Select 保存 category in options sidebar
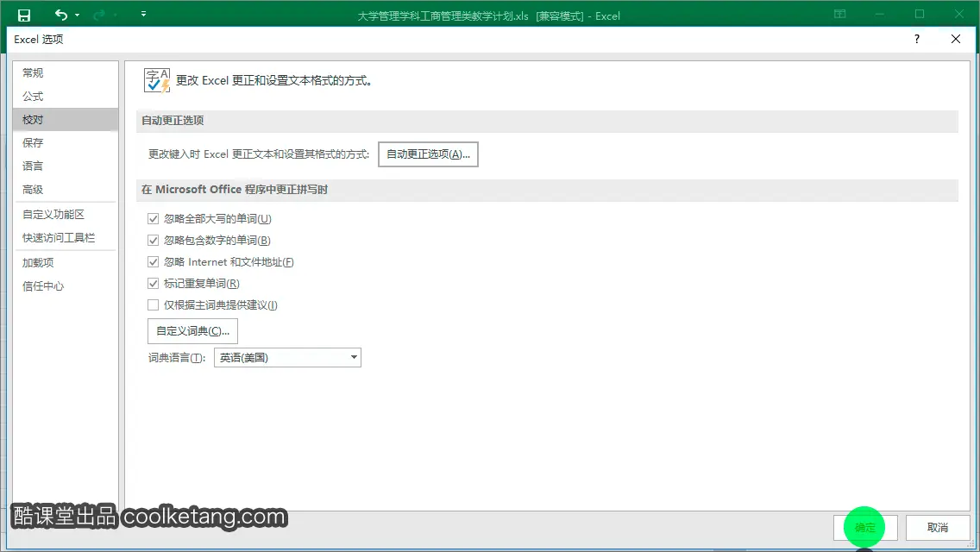980x552 pixels. 65,142
